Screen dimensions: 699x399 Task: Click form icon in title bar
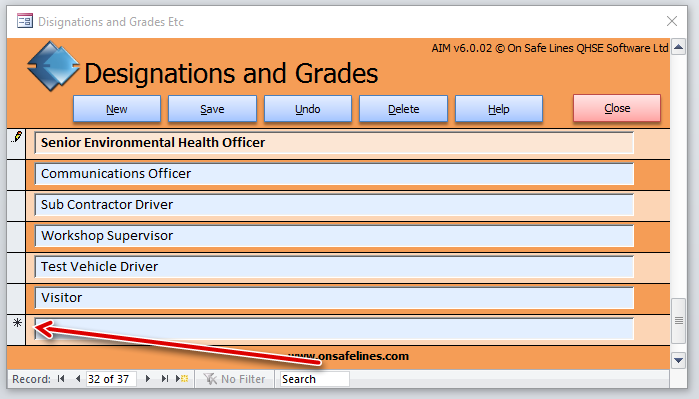coord(25,21)
